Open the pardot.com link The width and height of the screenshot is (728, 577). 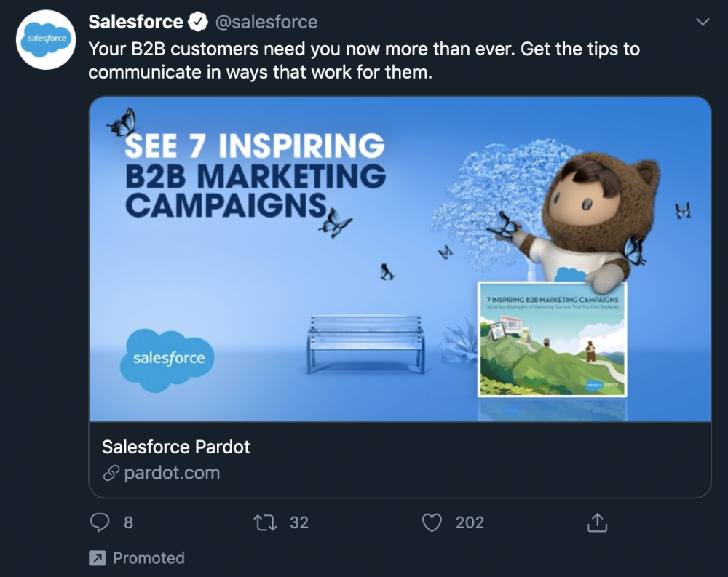[172, 473]
